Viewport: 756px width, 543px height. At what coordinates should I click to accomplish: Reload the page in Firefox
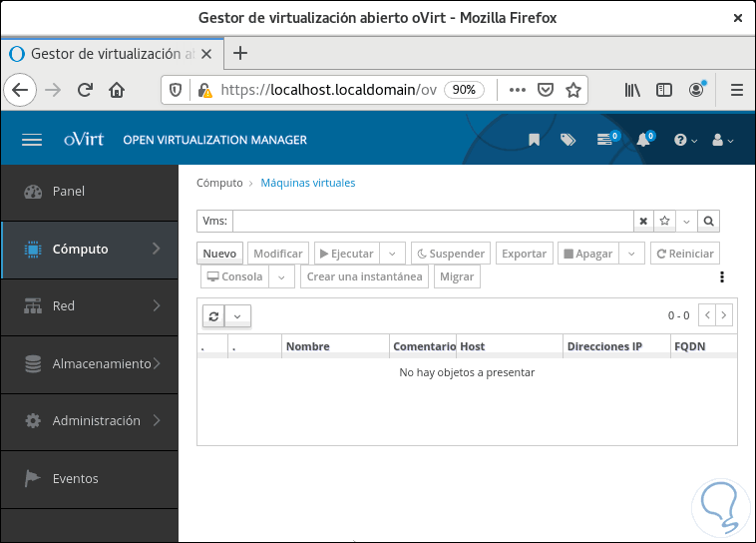pos(85,90)
